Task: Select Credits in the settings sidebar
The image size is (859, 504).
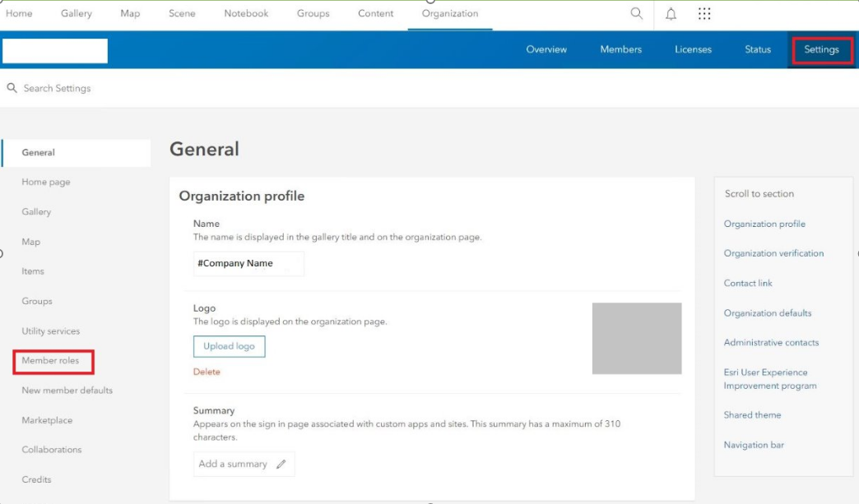Action: [x=36, y=479]
